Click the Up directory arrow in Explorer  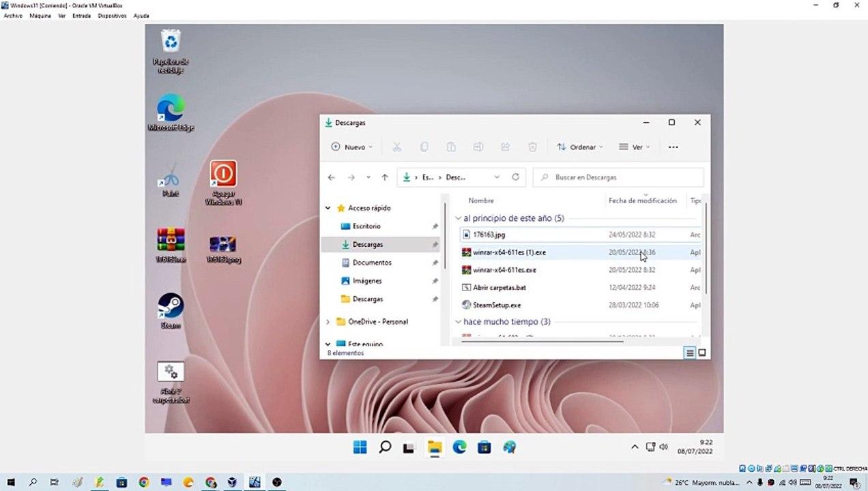385,177
